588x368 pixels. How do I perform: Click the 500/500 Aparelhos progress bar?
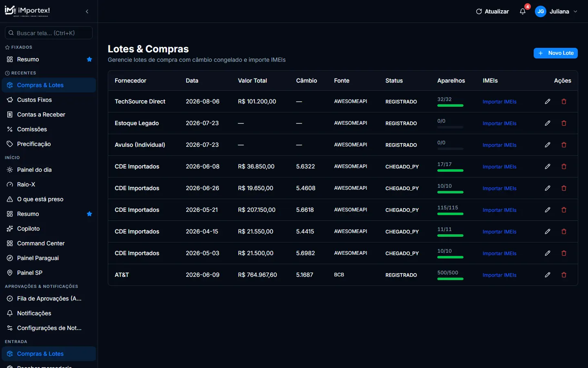(450, 279)
